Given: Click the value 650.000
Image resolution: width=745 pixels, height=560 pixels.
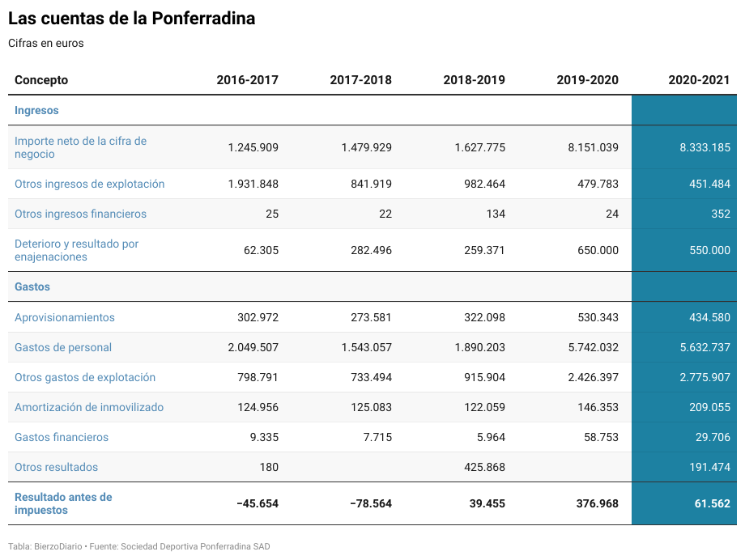Looking at the screenshot, I should pyautogui.click(x=598, y=250).
